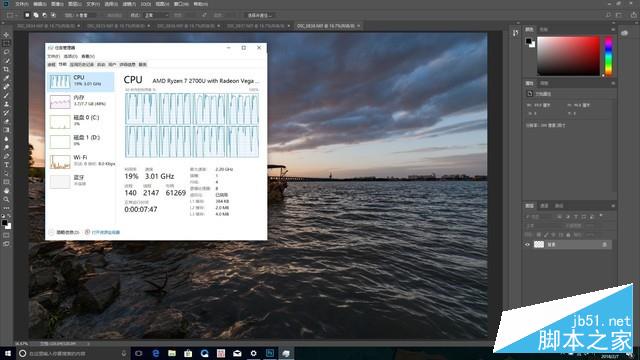Click the 选择并遮住 button in options bar
Screen dimensions: 640x360
tap(260, 15)
